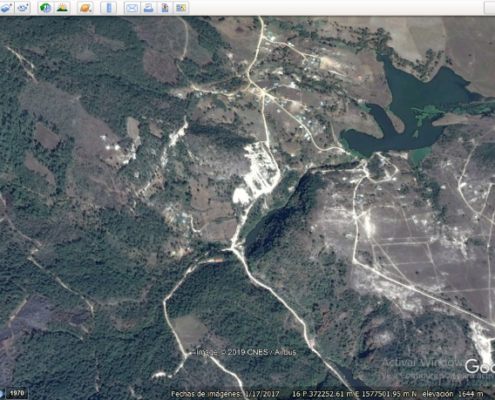
Task: Click the imagery date 1/17/2017 text
Action: pos(261,394)
